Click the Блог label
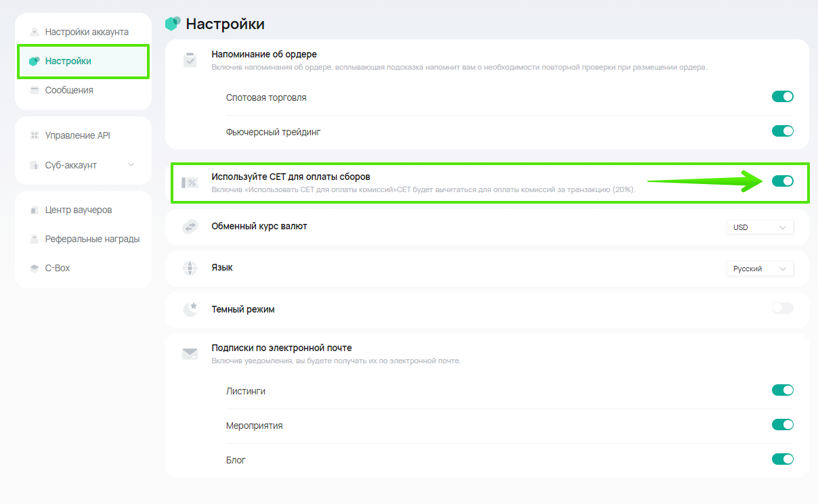Viewport: 818px width, 504px height. [236, 460]
